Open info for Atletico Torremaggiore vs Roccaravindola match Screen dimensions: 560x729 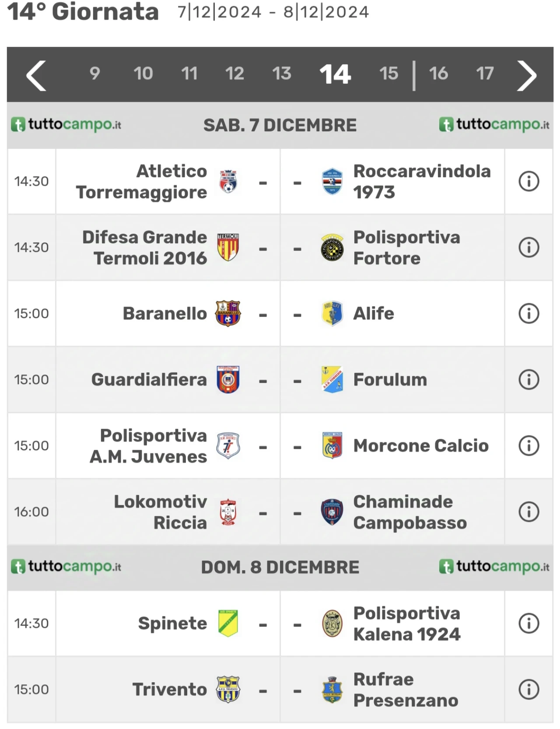click(528, 181)
